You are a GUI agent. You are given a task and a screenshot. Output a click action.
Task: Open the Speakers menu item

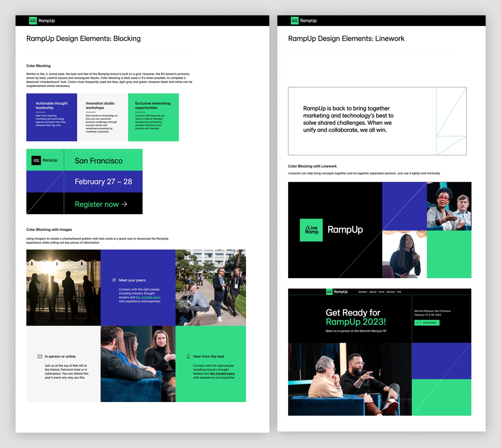point(363,292)
